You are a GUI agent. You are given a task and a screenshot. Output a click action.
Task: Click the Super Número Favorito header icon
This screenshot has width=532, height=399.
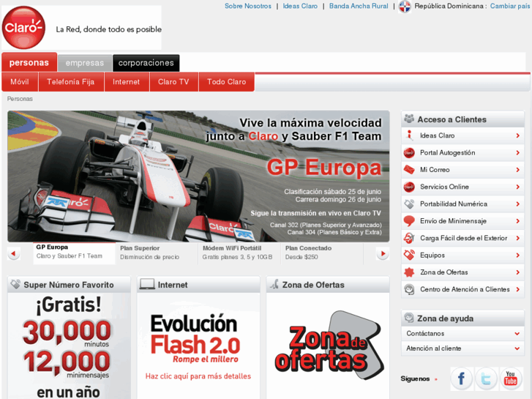coord(15,284)
